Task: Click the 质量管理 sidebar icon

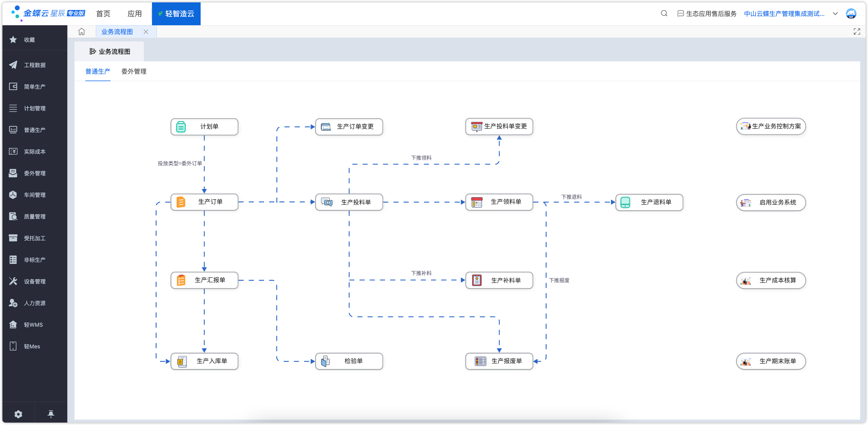Action: 13,216
